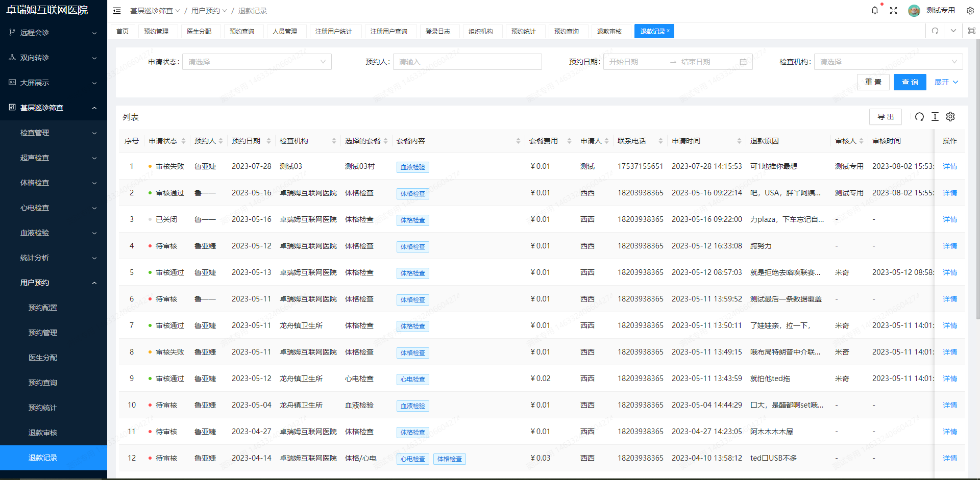Open table column settings gear

[x=950, y=117]
